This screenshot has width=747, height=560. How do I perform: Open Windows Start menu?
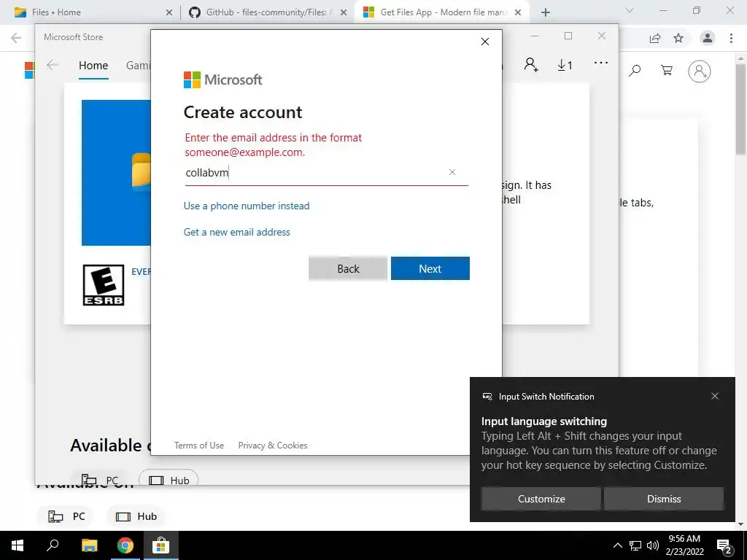click(18, 545)
